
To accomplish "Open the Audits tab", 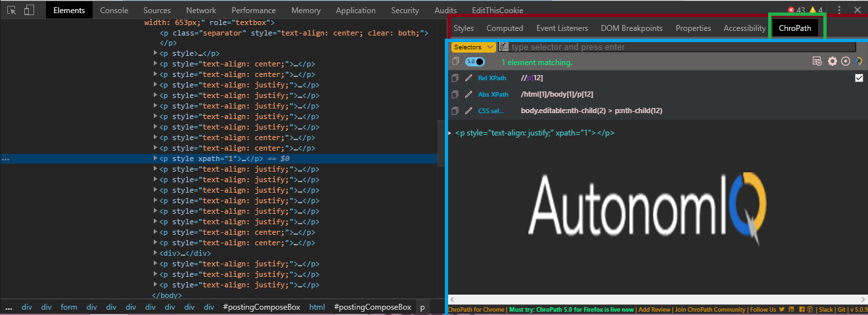I will pyautogui.click(x=445, y=10).
